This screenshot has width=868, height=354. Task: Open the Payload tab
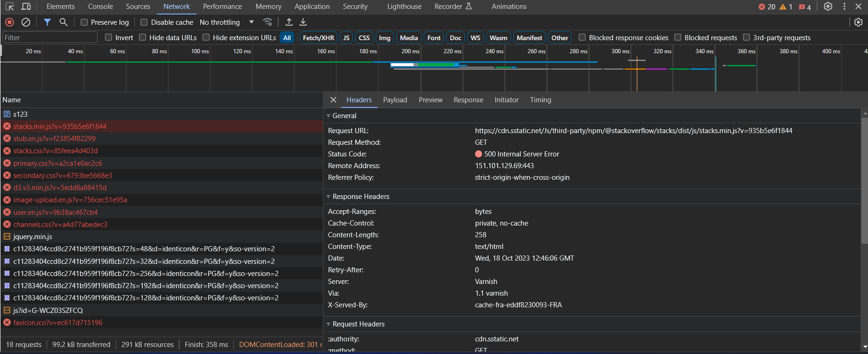coord(395,100)
